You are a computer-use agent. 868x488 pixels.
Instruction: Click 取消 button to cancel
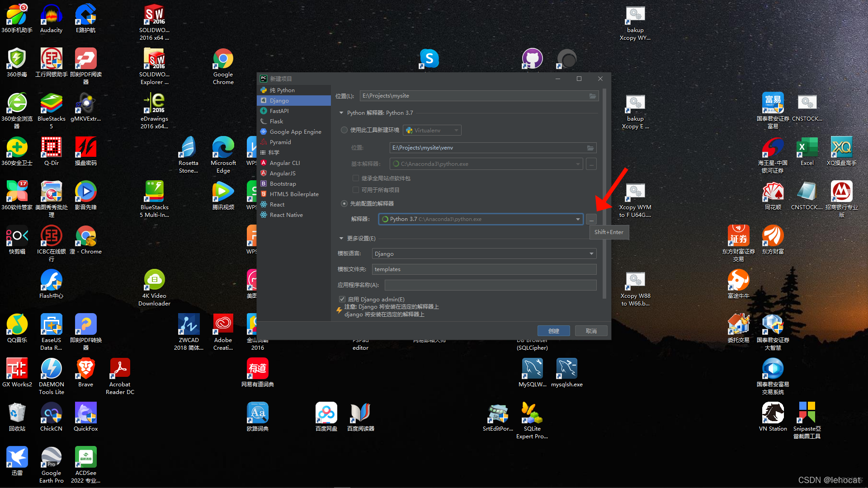[591, 331]
